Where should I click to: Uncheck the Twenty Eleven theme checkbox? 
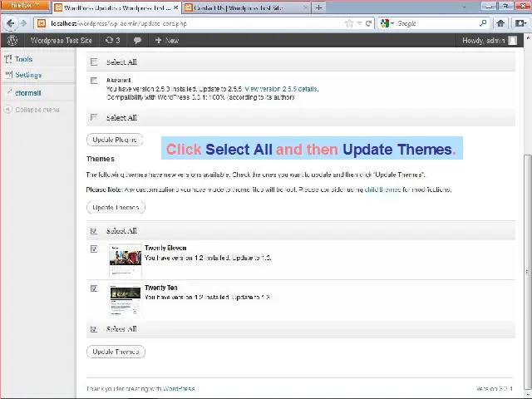tap(94, 249)
